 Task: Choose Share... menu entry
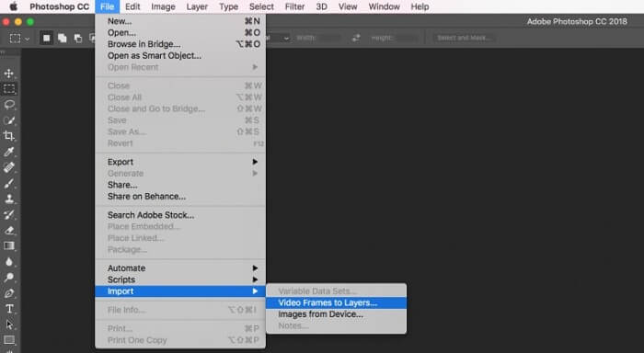pyautogui.click(x=180, y=185)
